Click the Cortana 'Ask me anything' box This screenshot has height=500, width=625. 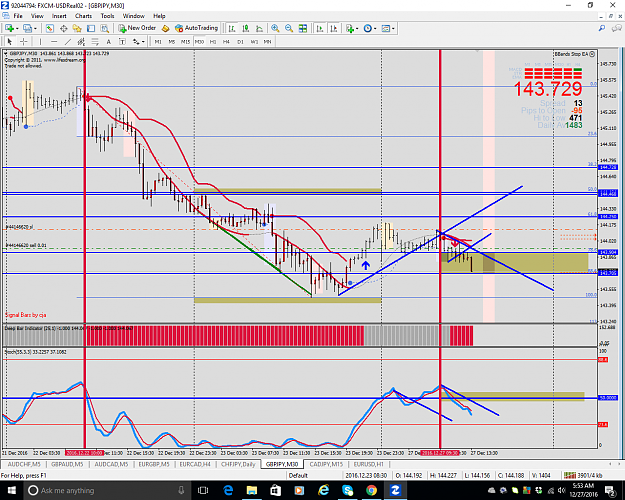(x=106, y=490)
